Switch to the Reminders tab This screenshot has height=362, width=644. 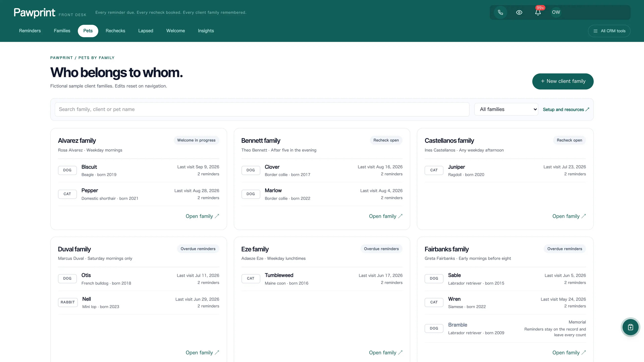point(30,31)
